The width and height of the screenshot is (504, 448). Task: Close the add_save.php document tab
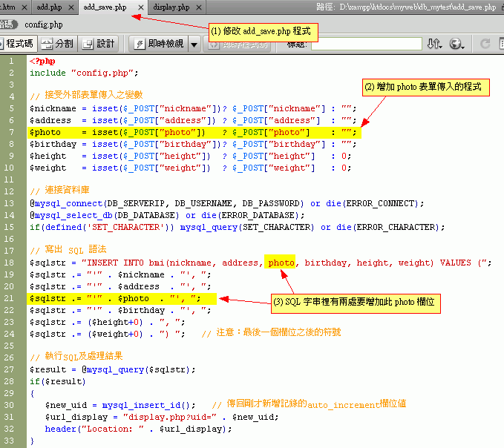click(x=141, y=7)
